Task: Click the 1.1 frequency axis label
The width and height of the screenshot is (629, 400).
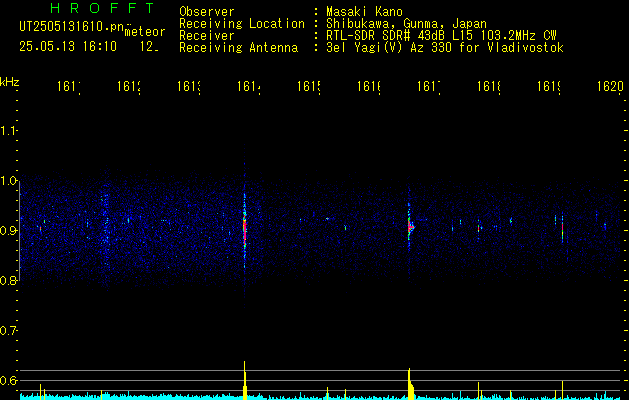Action: click(8, 131)
